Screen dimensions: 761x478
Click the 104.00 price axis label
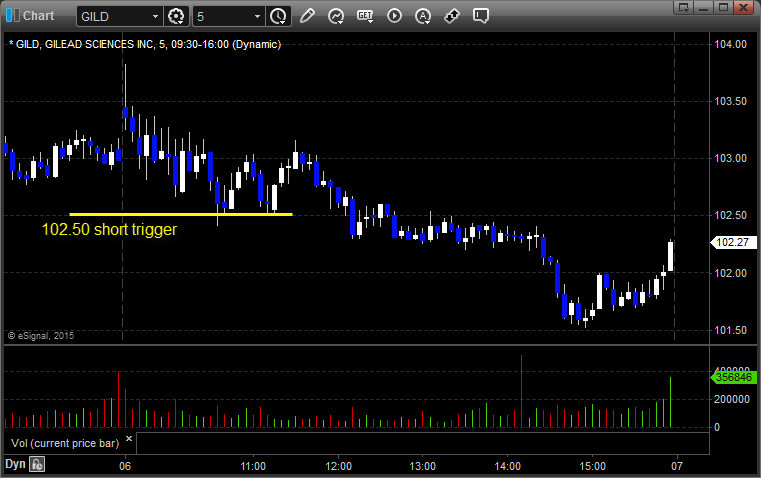click(730, 45)
